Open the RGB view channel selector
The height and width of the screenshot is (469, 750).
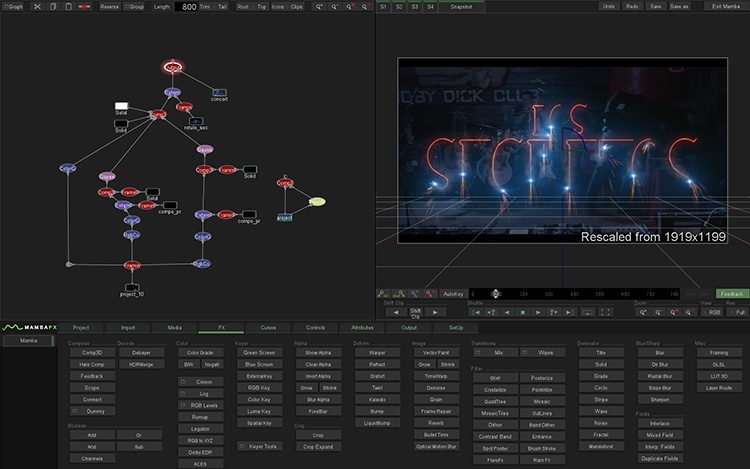coord(714,312)
